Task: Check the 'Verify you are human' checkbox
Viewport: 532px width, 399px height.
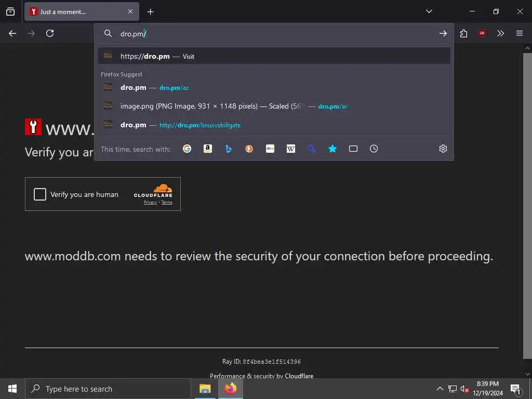Action: 39,194
